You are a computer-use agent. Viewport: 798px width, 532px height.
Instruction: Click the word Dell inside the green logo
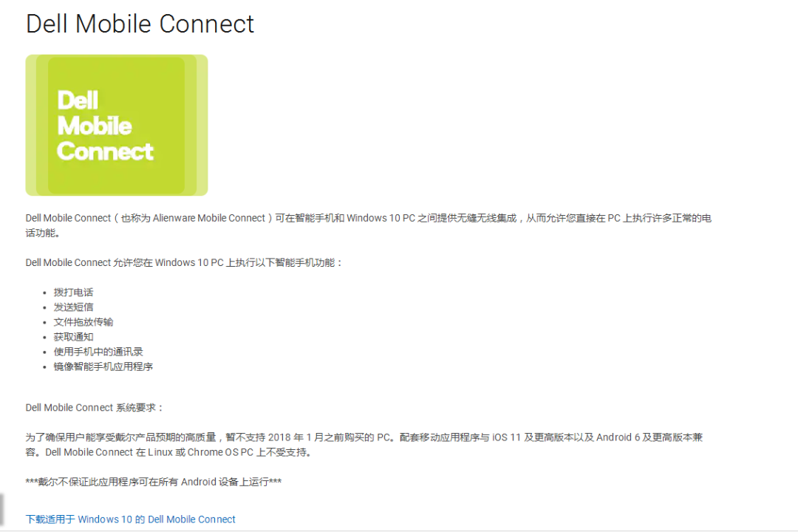[x=78, y=100]
